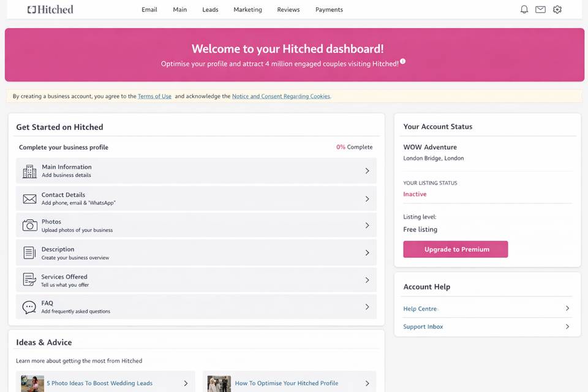This screenshot has width=588, height=392.
Task: Open Notice and Consent Regarding Cookies link
Action: (x=281, y=96)
